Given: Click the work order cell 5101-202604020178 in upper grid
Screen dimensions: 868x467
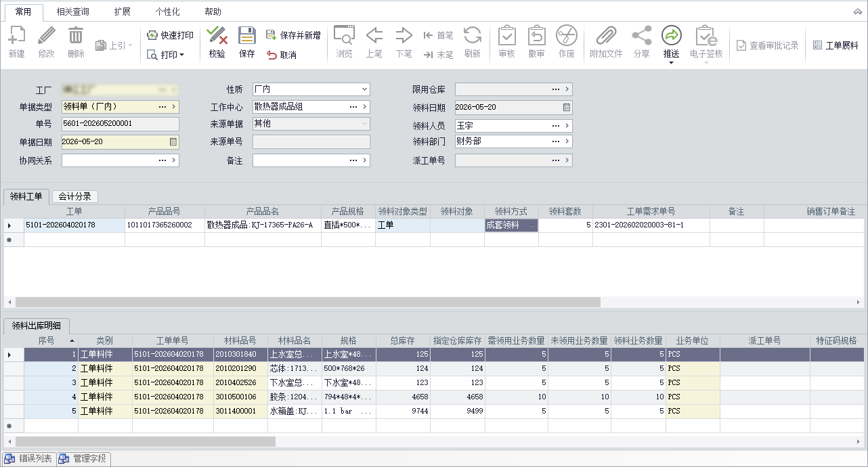Looking at the screenshot, I should click(74, 225).
